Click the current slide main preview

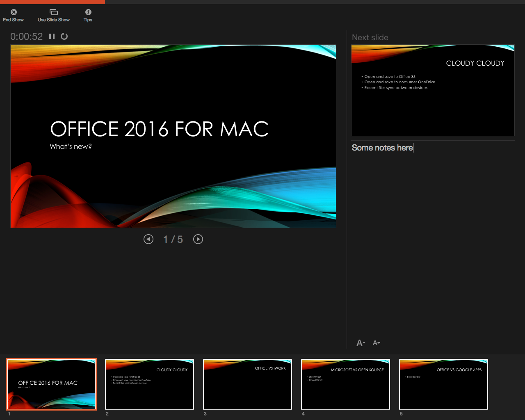tap(173, 136)
